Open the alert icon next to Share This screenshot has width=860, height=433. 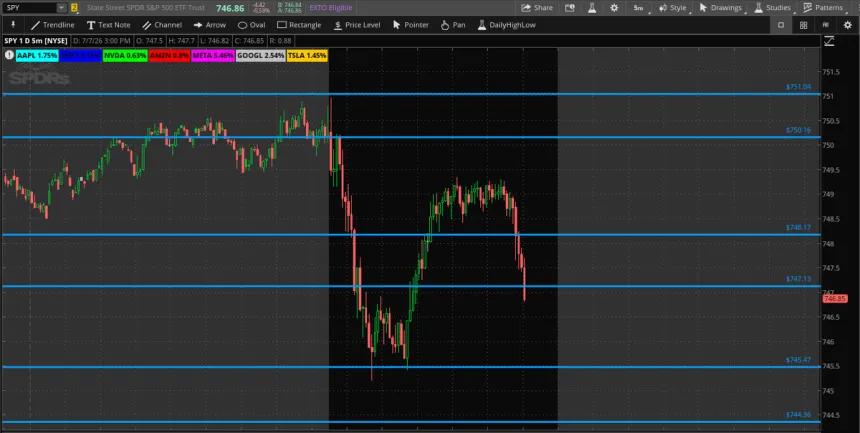(569, 8)
